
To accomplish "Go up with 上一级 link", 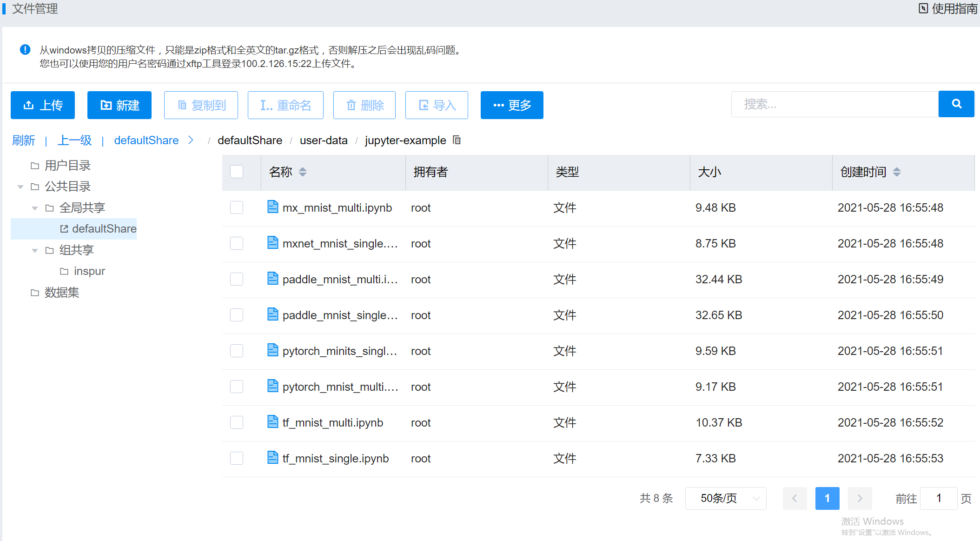I will pyautogui.click(x=74, y=140).
